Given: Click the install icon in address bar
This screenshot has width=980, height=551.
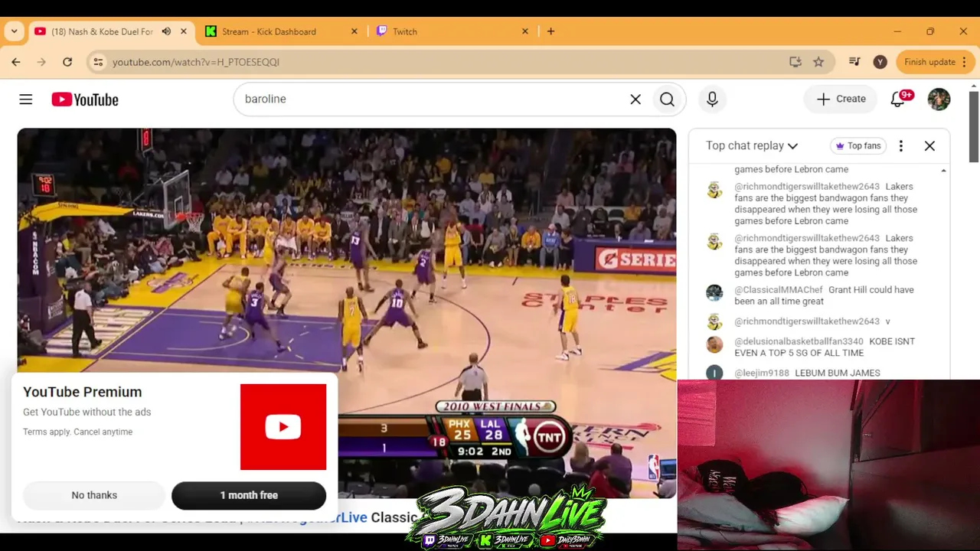Looking at the screenshot, I should tap(795, 62).
